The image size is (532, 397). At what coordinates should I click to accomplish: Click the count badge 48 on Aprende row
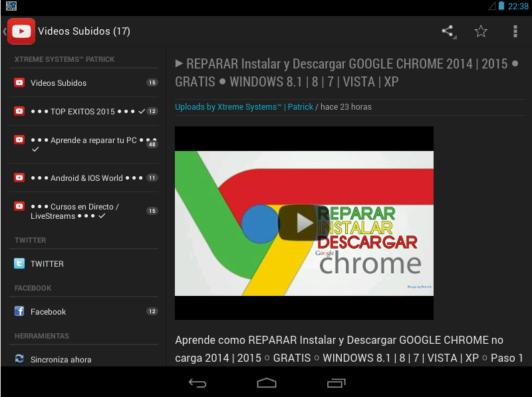coord(152,144)
